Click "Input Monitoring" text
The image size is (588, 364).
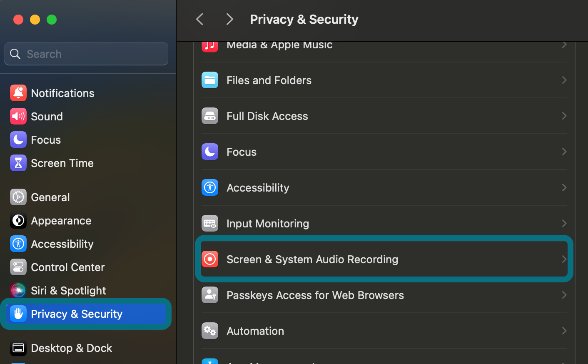pyautogui.click(x=268, y=223)
